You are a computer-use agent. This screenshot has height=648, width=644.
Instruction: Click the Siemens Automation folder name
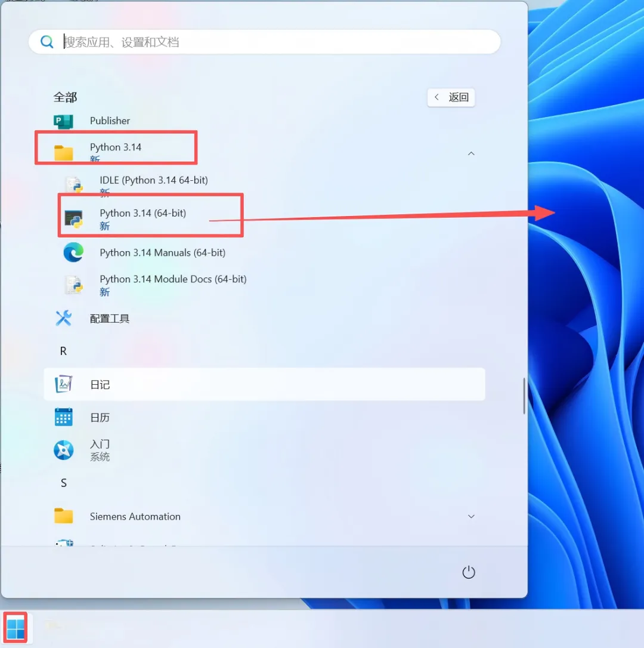point(135,517)
